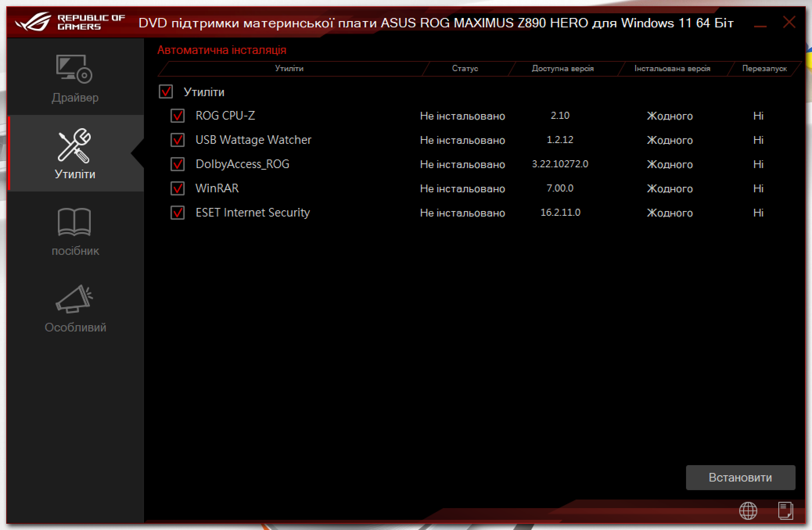The image size is (812, 530).
Task: Deselect USB Wattage Watcher
Action: [x=177, y=140]
